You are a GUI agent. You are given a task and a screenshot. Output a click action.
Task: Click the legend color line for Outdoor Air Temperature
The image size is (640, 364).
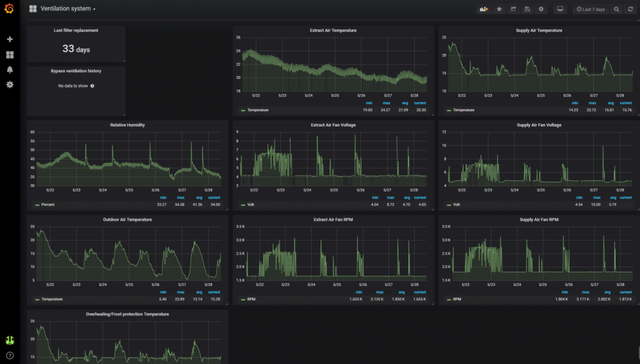pyautogui.click(x=37, y=299)
